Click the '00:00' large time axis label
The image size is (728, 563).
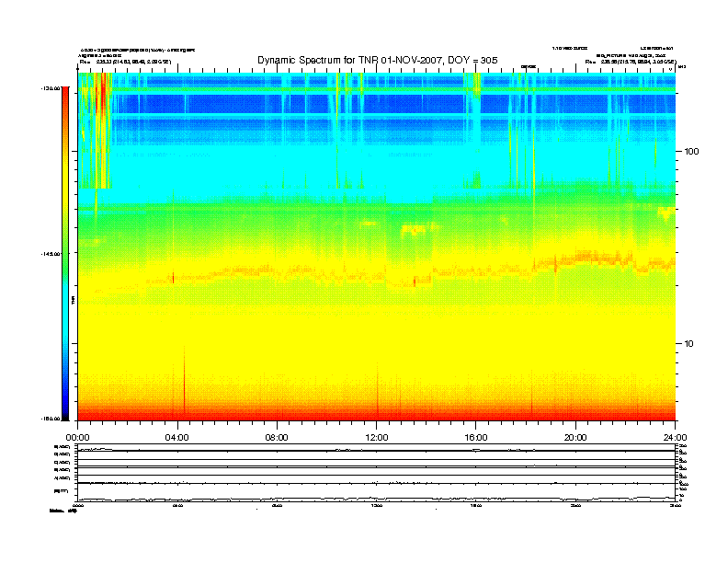[77, 438]
